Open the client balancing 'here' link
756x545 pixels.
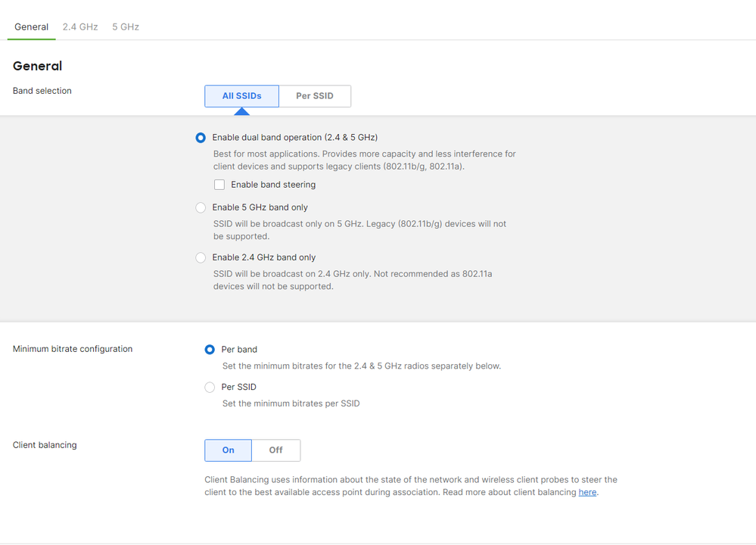pyautogui.click(x=587, y=493)
